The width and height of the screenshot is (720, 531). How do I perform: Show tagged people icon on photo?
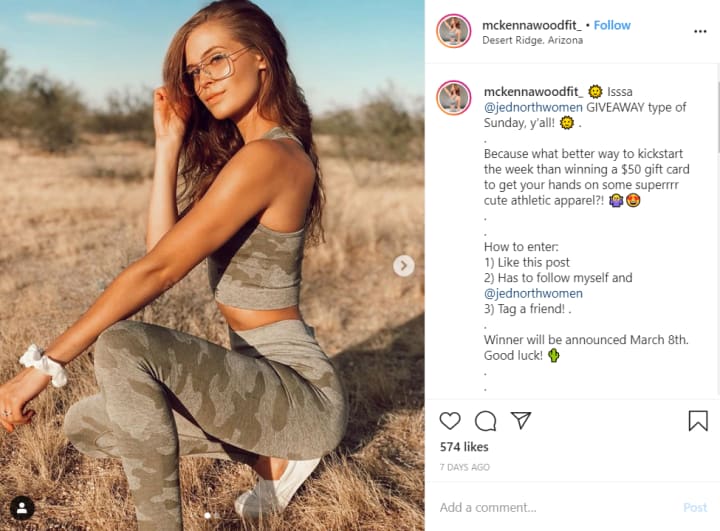[x=22, y=508]
